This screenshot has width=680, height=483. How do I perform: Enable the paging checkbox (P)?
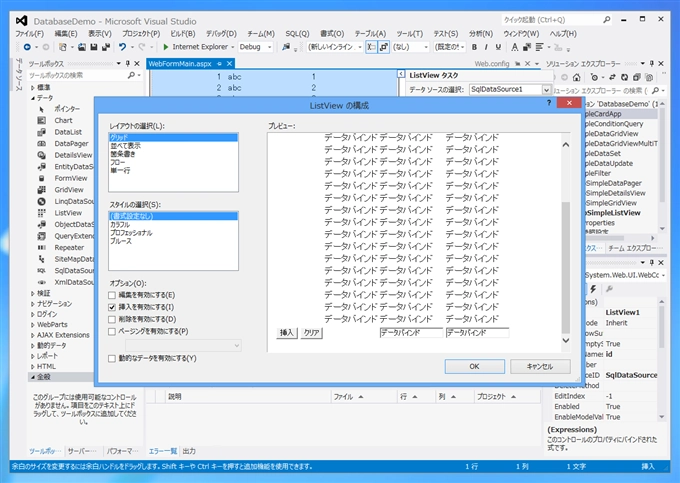point(112,332)
